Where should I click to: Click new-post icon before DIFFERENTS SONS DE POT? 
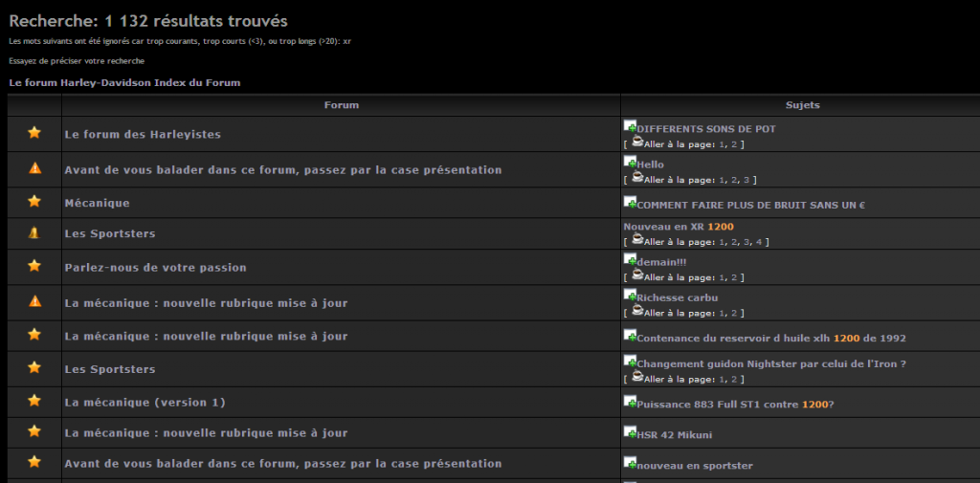(630, 127)
